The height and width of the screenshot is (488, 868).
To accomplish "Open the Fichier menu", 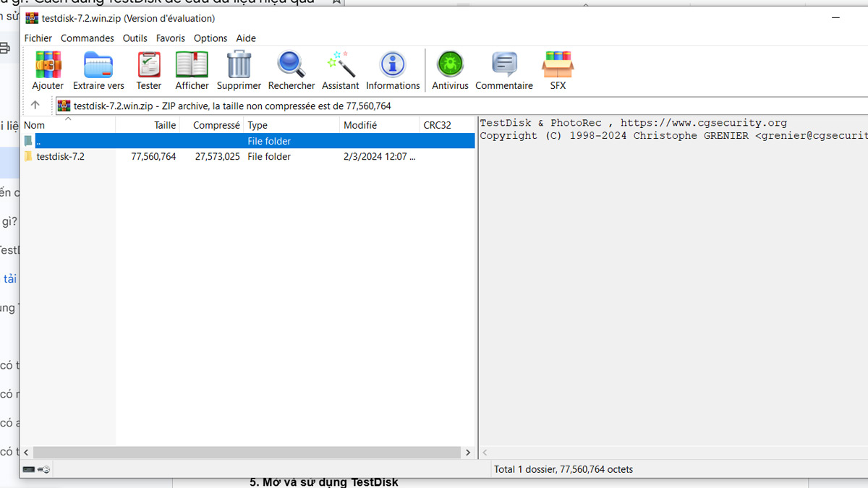I will coord(38,38).
